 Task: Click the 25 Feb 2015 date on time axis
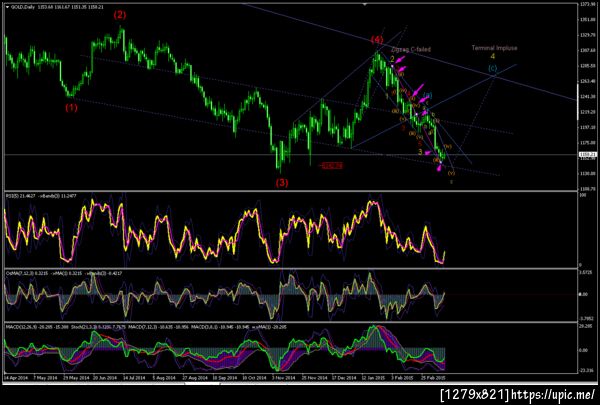[433, 377]
